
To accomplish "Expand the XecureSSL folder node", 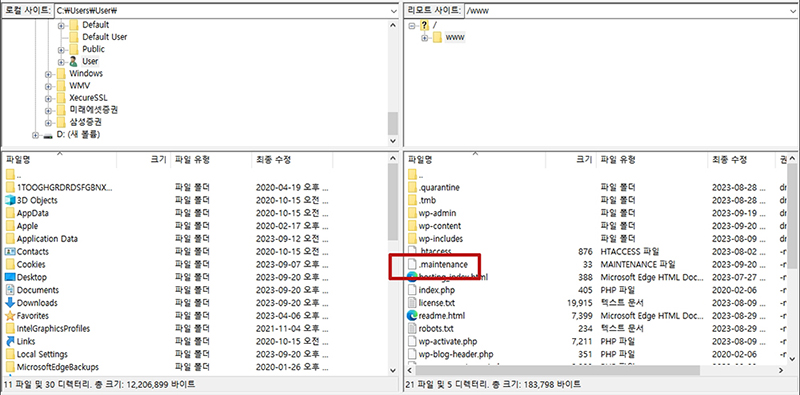I will click(x=48, y=98).
